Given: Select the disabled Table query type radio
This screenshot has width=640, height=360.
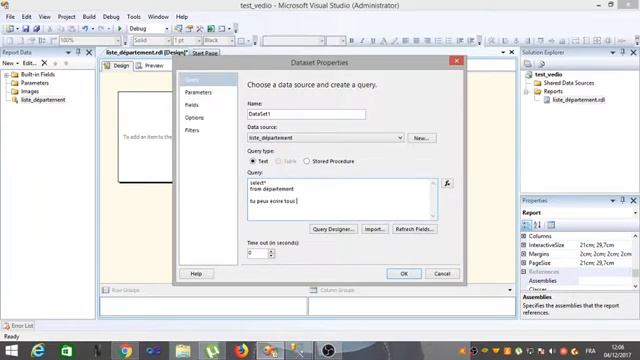Looking at the screenshot, I should point(278,161).
